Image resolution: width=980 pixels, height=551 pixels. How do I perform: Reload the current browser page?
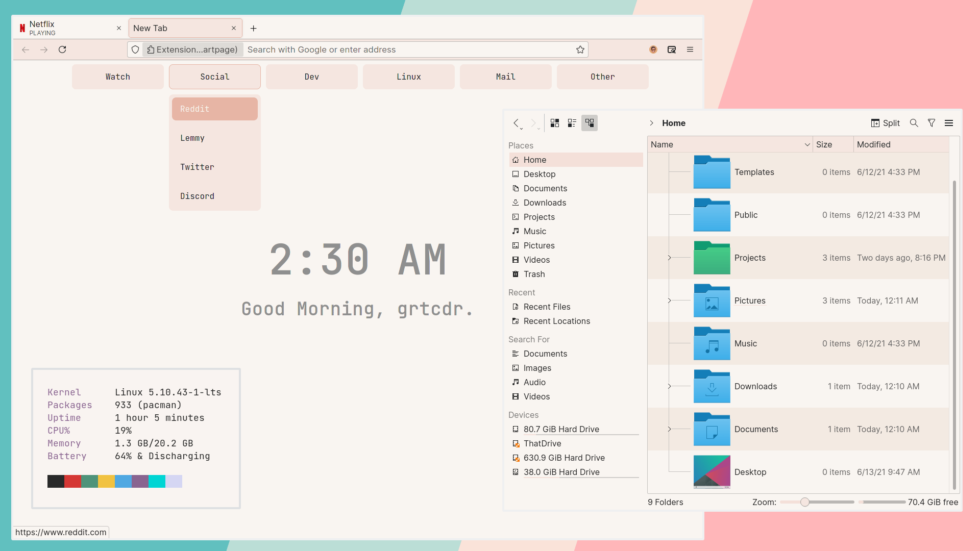tap(62, 49)
